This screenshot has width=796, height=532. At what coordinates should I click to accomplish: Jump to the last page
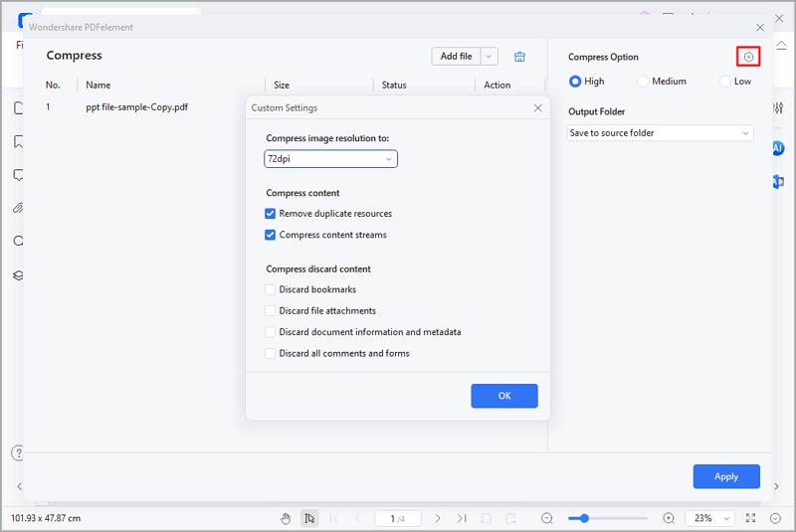pyautogui.click(x=462, y=518)
